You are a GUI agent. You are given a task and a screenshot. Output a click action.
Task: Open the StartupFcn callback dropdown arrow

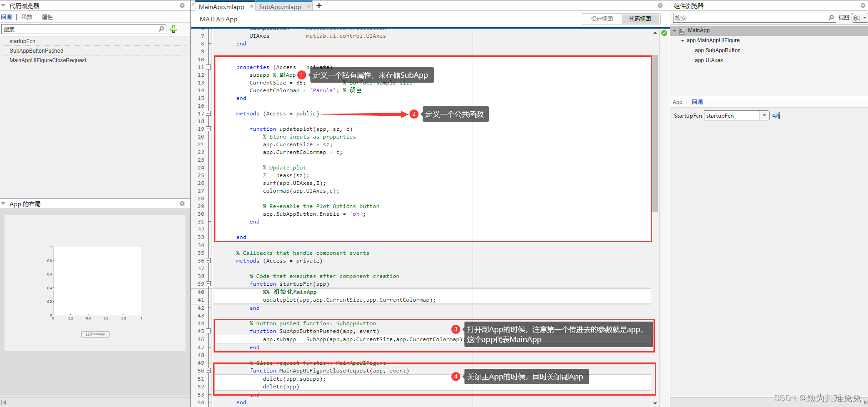(x=764, y=115)
